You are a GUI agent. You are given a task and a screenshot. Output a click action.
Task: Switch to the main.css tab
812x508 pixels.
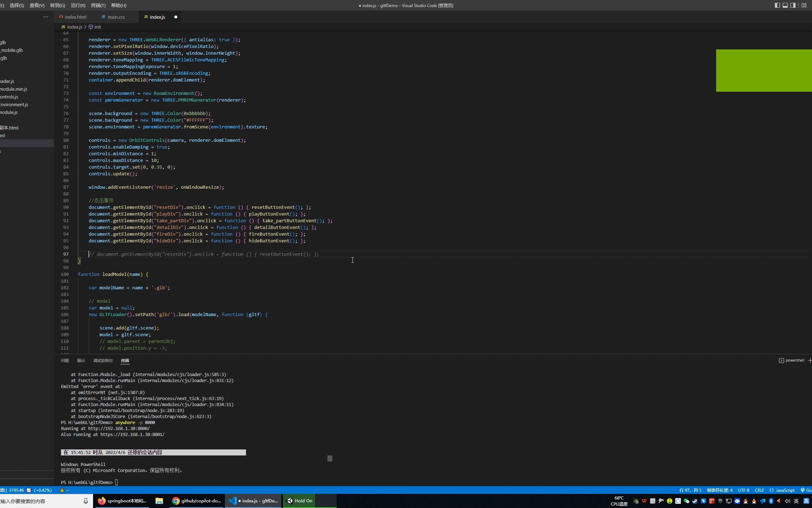[x=116, y=17]
